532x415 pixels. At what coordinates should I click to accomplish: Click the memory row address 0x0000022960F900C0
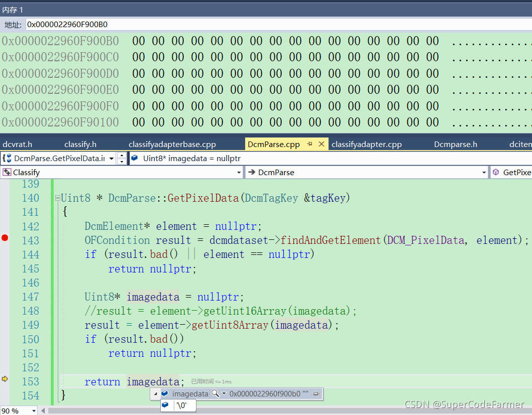pyautogui.click(x=60, y=57)
